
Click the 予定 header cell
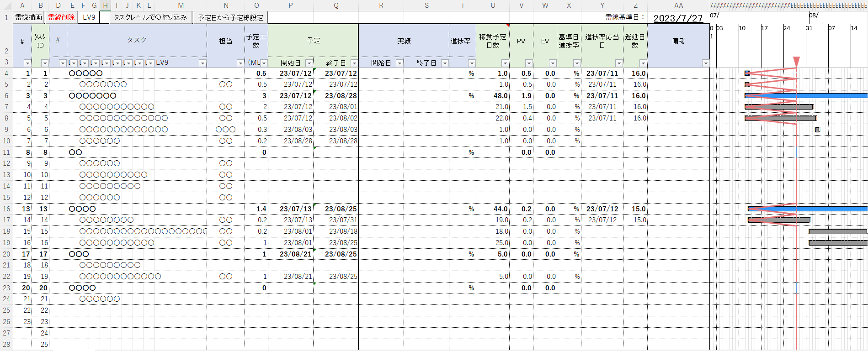point(313,41)
